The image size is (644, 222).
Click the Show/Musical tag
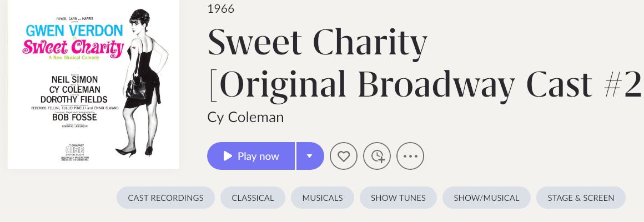coord(486,198)
